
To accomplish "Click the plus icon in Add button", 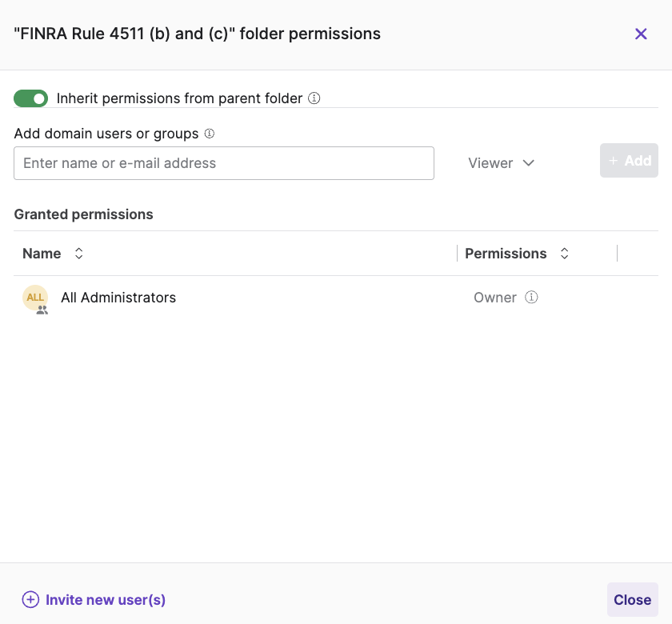I will pos(614,161).
